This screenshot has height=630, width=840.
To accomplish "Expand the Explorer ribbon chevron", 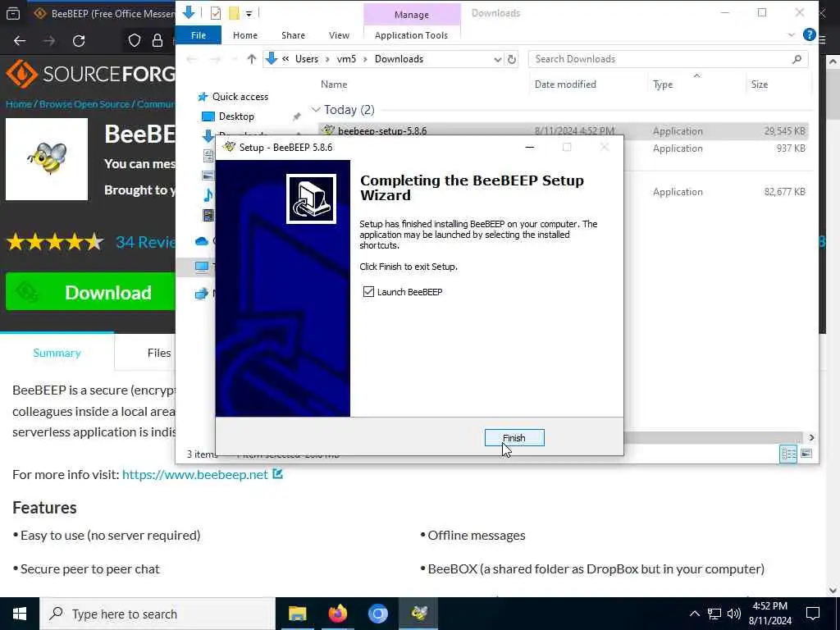I will [x=792, y=35].
